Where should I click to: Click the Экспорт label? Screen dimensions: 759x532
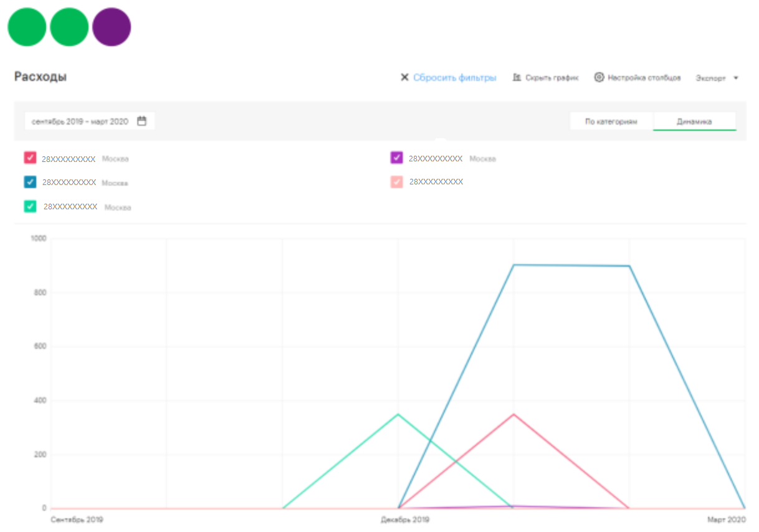coord(710,78)
